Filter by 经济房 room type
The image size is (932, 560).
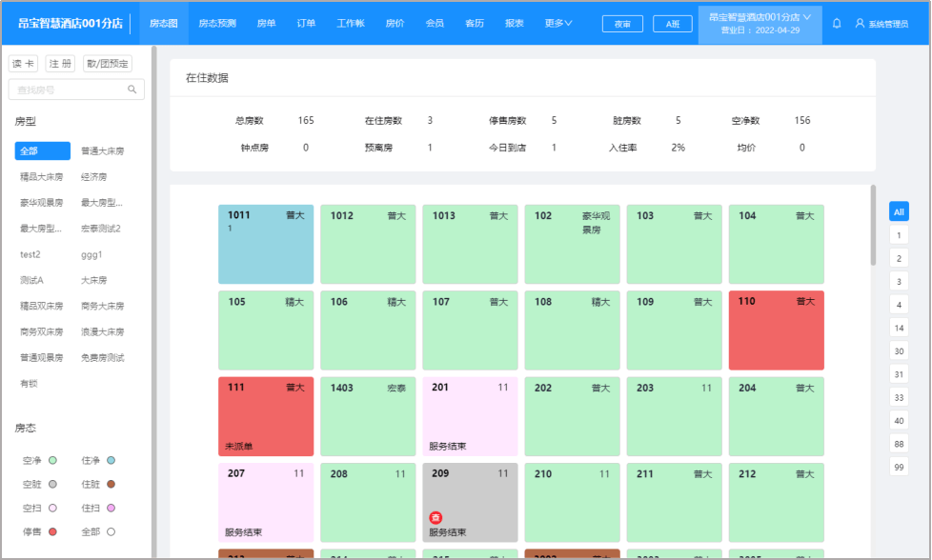click(x=94, y=177)
